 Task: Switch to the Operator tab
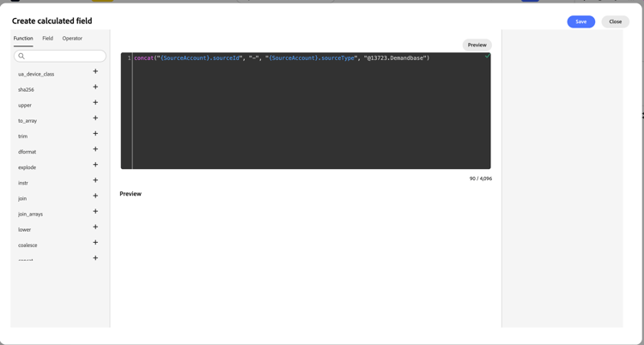(x=72, y=39)
